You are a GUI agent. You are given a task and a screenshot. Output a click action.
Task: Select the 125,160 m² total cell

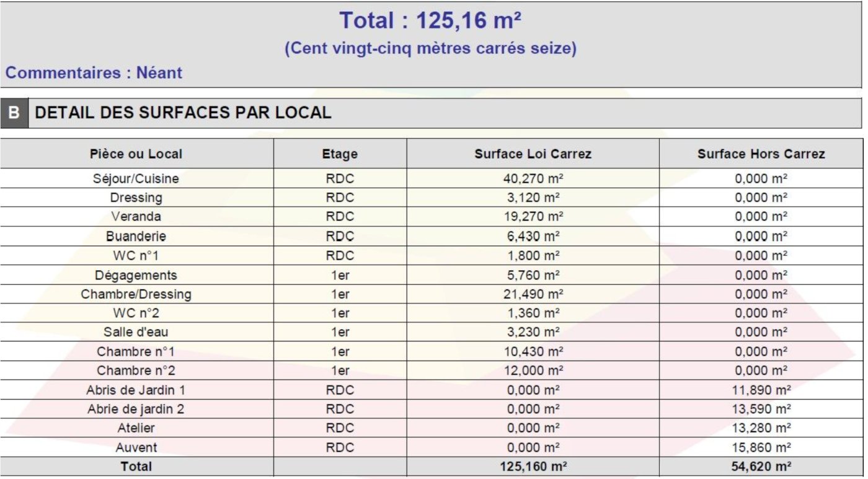[x=533, y=467]
